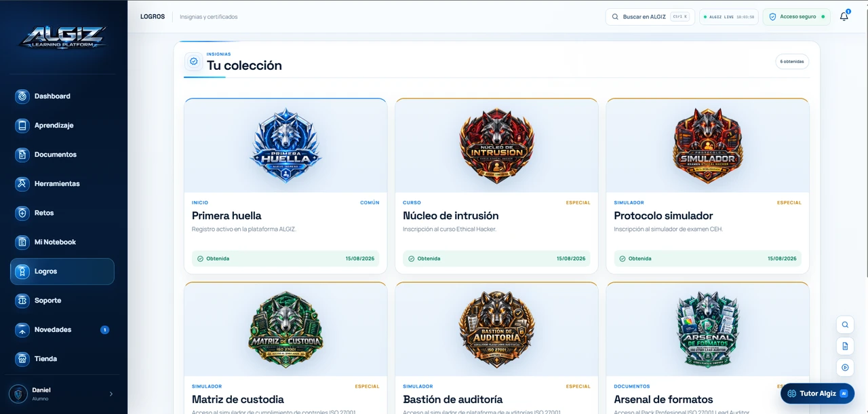Image resolution: width=868 pixels, height=414 pixels.
Task: Click the 6 obtenidas counter pill
Action: (x=792, y=62)
